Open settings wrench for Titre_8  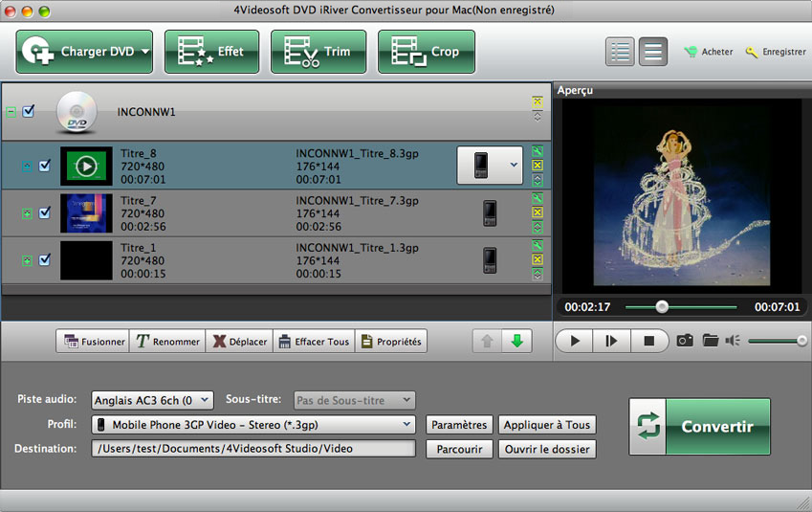[x=538, y=151]
